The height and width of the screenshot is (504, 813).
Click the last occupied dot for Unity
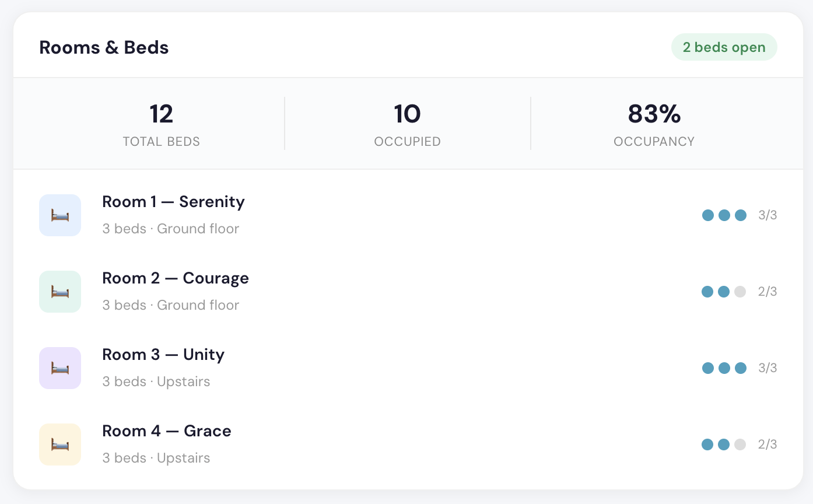pyautogui.click(x=741, y=368)
